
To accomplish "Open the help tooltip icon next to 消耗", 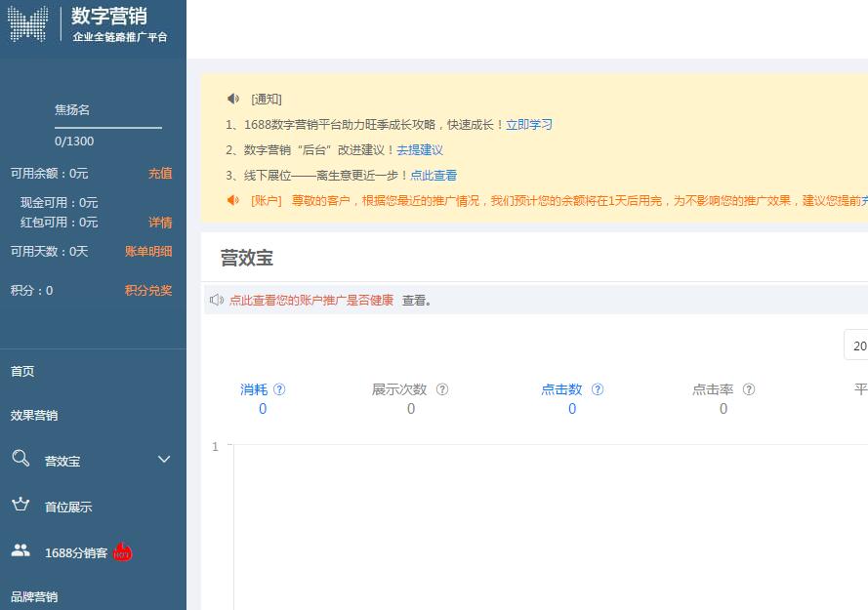I will 280,388.
